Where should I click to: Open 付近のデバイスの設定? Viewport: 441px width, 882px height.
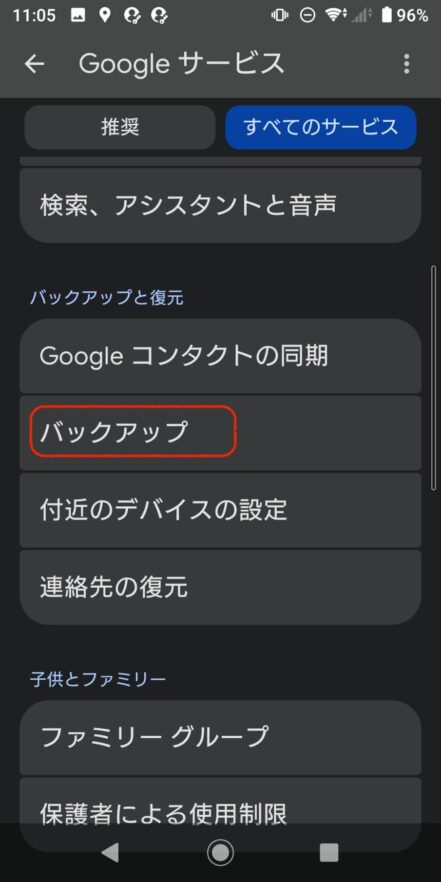click(x=220, y=510)
